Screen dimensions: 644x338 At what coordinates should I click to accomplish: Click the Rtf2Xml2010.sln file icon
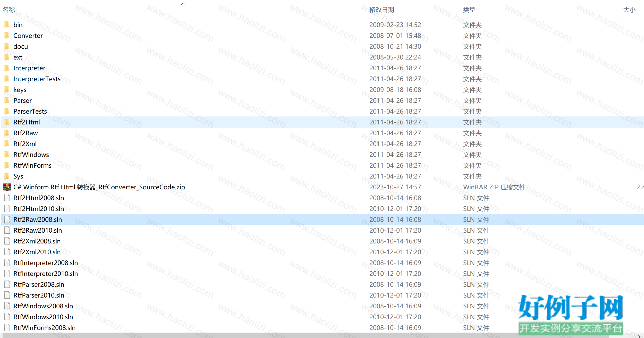pos(7,252)
